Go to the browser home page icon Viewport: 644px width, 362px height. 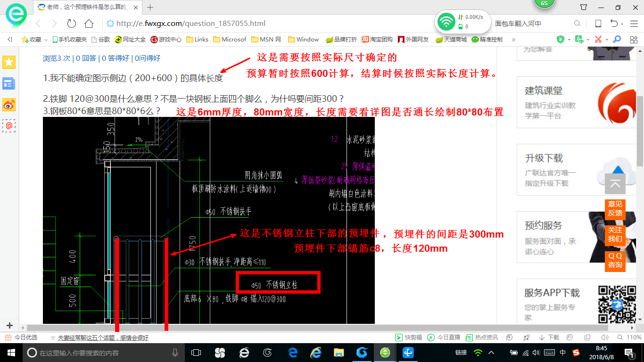[x=89, y=24]
